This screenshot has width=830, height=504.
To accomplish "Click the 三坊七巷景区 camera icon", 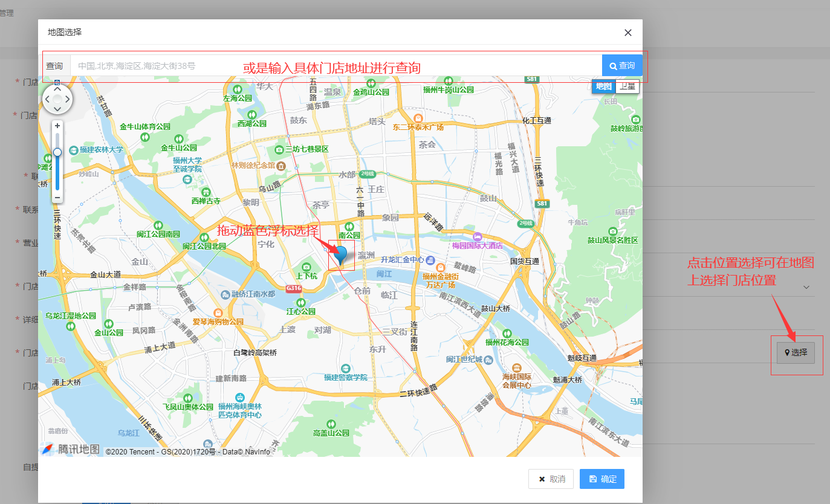I will 279,149.
